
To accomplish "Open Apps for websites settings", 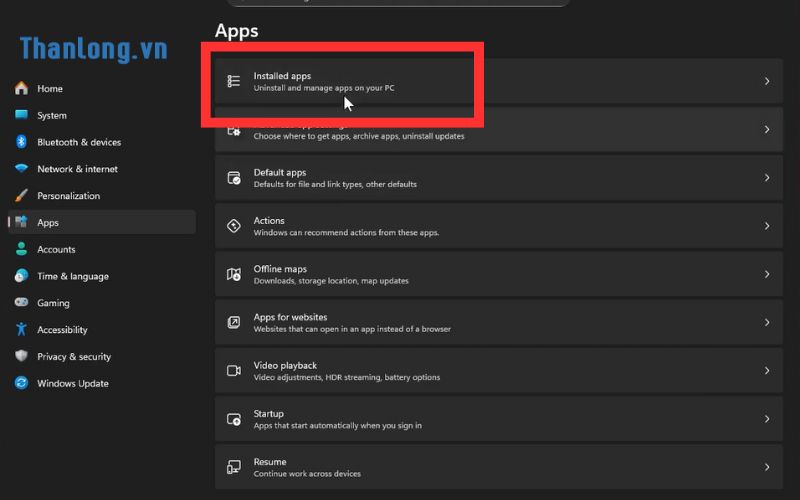I will coord(499,322).
